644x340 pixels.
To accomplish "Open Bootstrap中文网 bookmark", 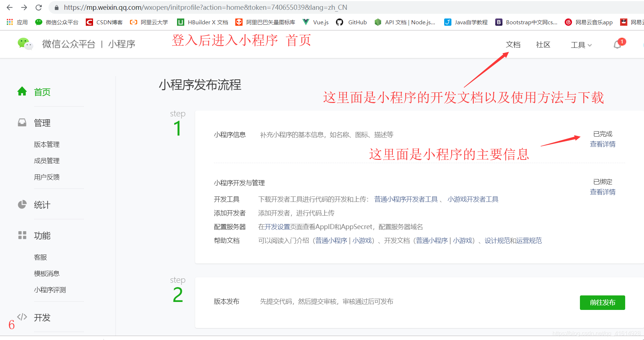I will [526, 22].
